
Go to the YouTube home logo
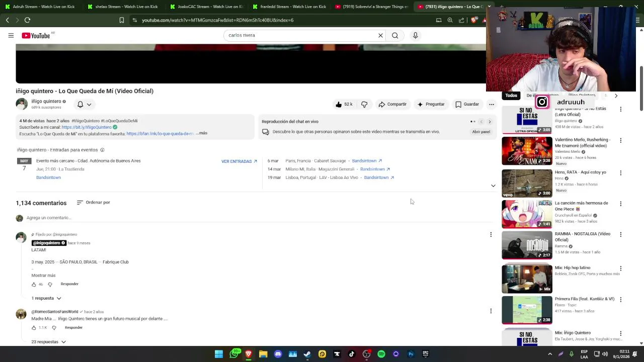[36, 36]
